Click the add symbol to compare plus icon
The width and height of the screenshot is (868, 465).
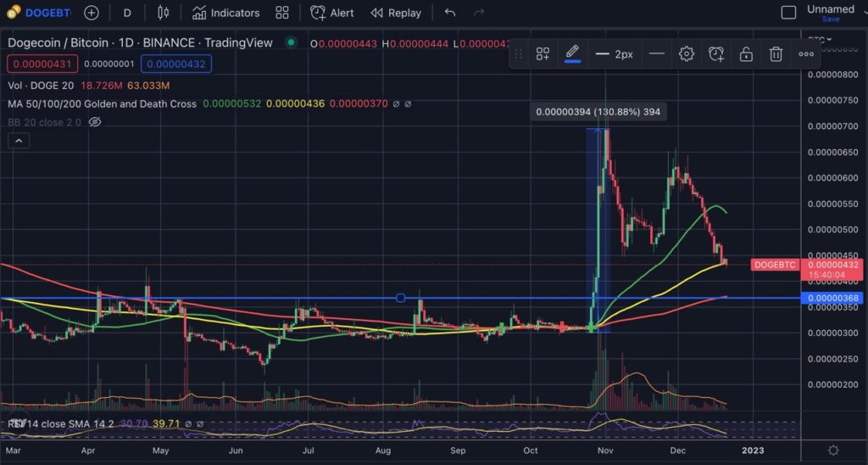[x=92, y=13]
